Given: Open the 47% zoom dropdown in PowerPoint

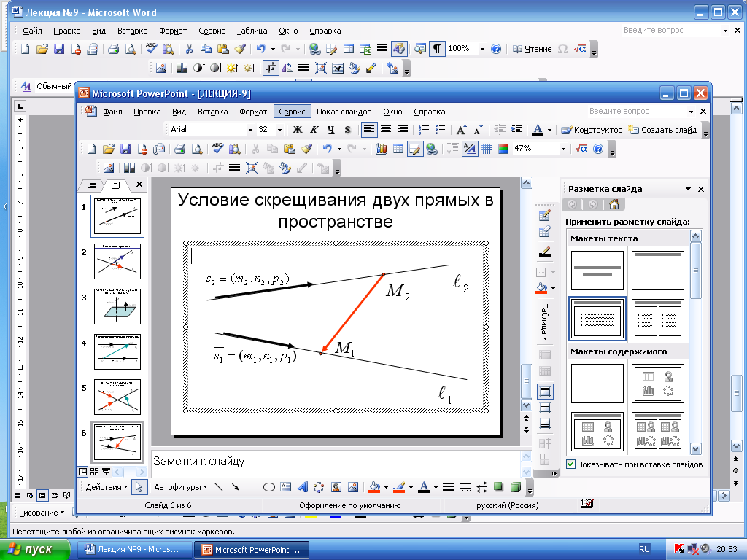Looking at the screenshot, I should 563,149.
